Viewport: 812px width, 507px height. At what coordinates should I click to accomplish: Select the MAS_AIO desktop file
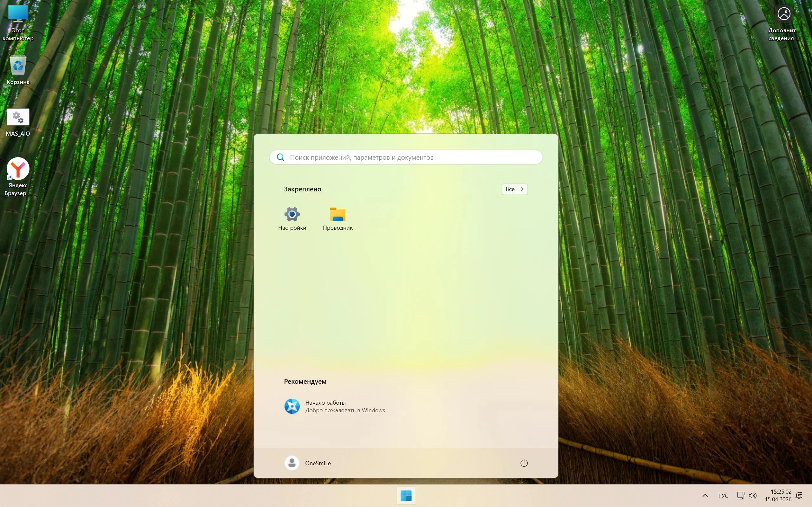18,122
